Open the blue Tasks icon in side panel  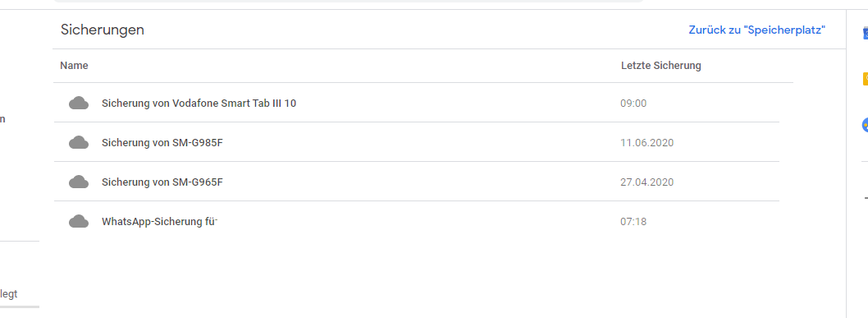(866, 125)
